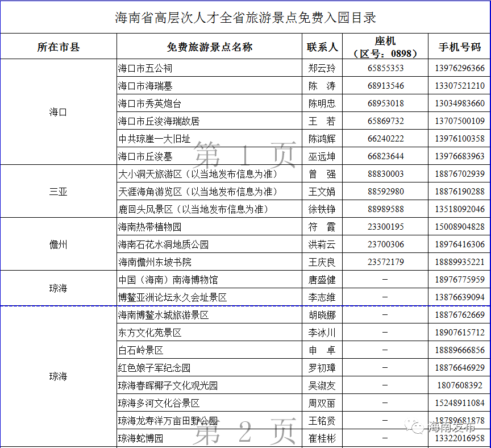491x448 pixels.
Task: Click the 联系人 column header
Action: point(322,47)
